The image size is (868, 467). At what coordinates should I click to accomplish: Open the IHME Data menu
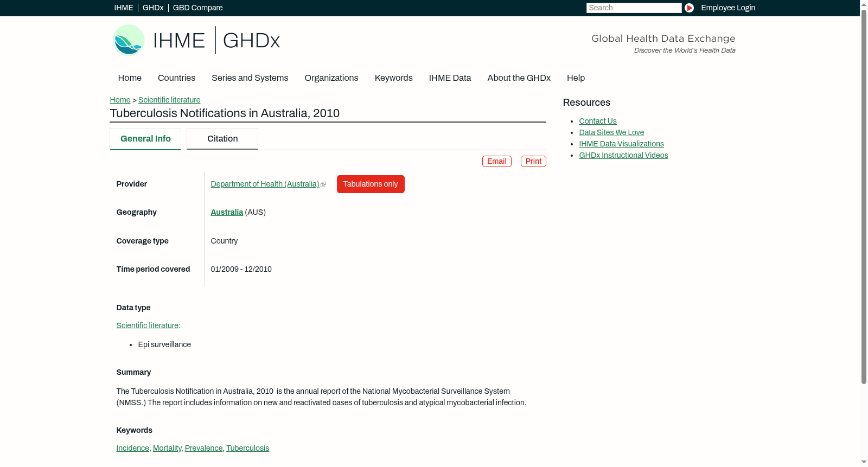pos(450,78)
